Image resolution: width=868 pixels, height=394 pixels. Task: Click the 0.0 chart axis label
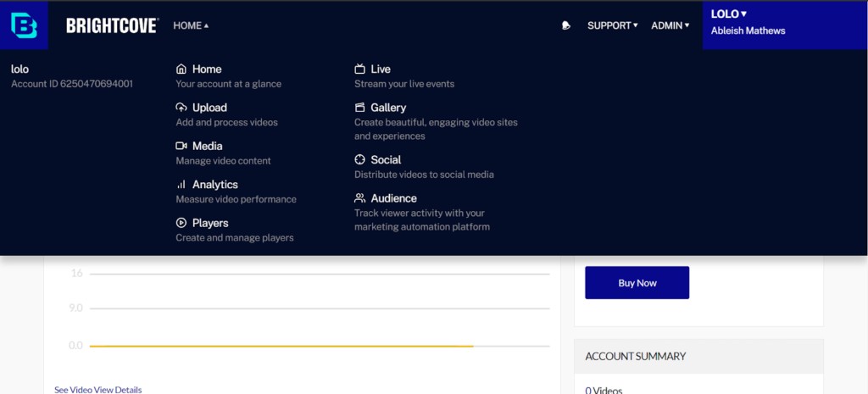coord(75,346)
